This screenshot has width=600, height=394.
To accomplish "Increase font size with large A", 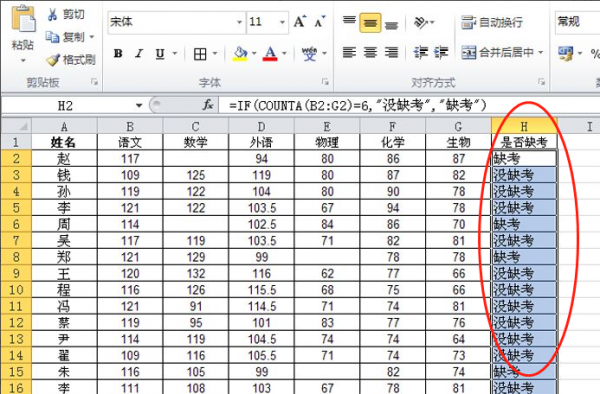I will (300, 22).
